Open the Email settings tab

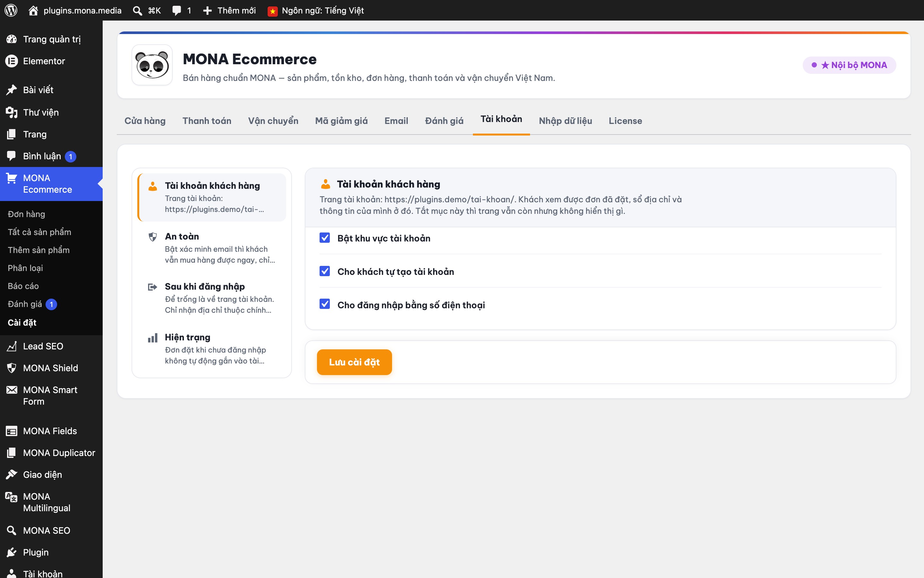(x=396, y=121)
